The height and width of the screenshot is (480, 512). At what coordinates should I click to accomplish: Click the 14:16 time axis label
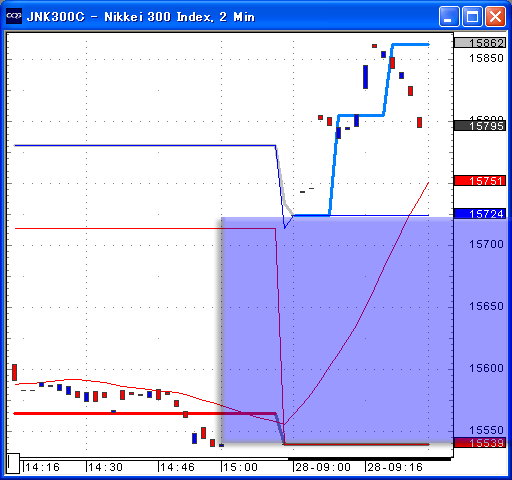coord(42,467)
